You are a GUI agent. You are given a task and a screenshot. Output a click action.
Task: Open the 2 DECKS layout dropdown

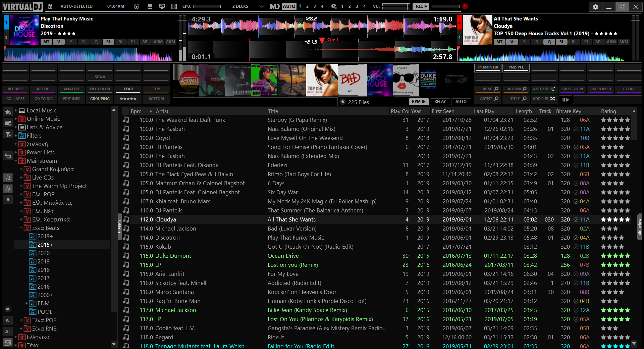(262, 6)
